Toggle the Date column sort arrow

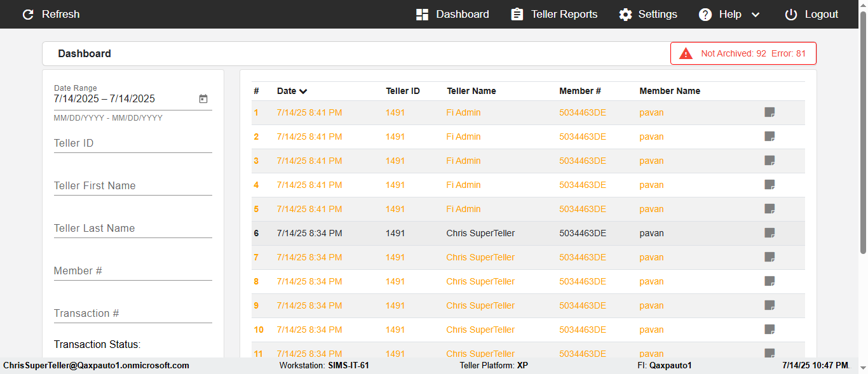tap(303, 91)
